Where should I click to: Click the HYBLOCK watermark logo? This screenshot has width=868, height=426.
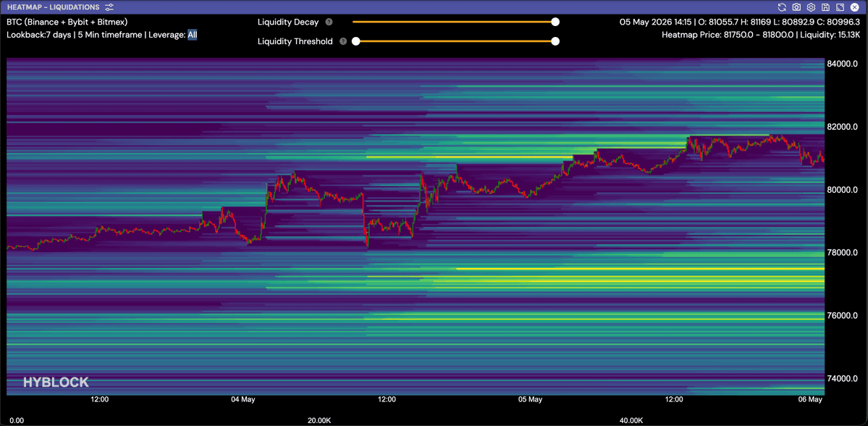55,383
